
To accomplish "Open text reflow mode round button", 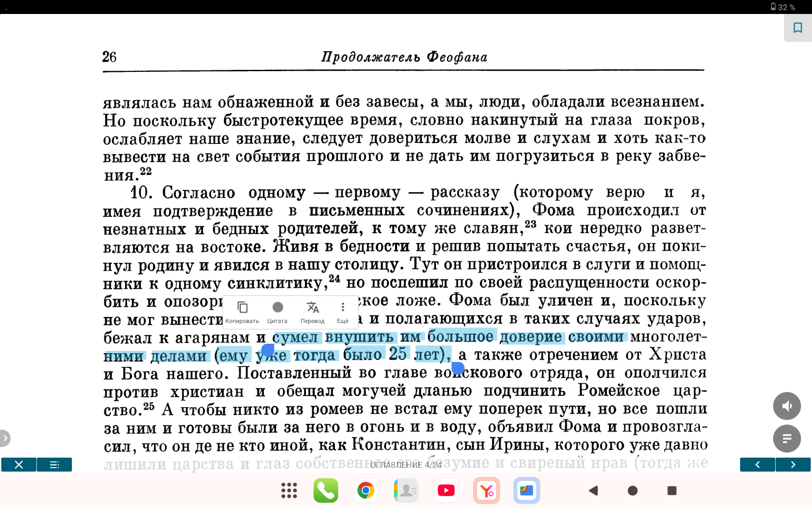I will (787, 439).
